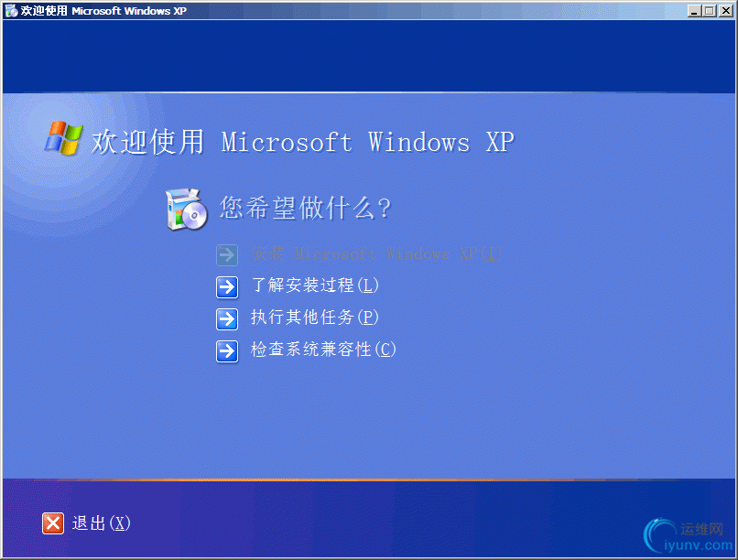Open the 了解安装过程(L) link
Image resolution: width=738 pixels, height=560 pixels.
click(314, 285)
